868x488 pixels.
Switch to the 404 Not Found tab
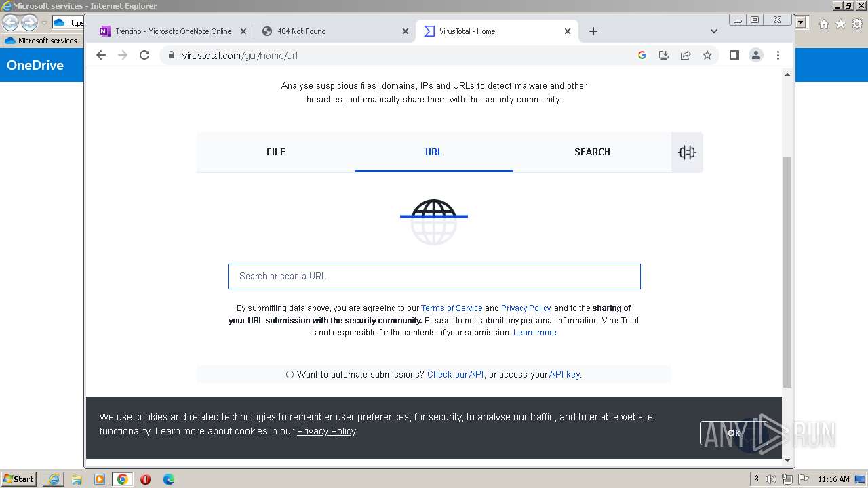point(334,31)
